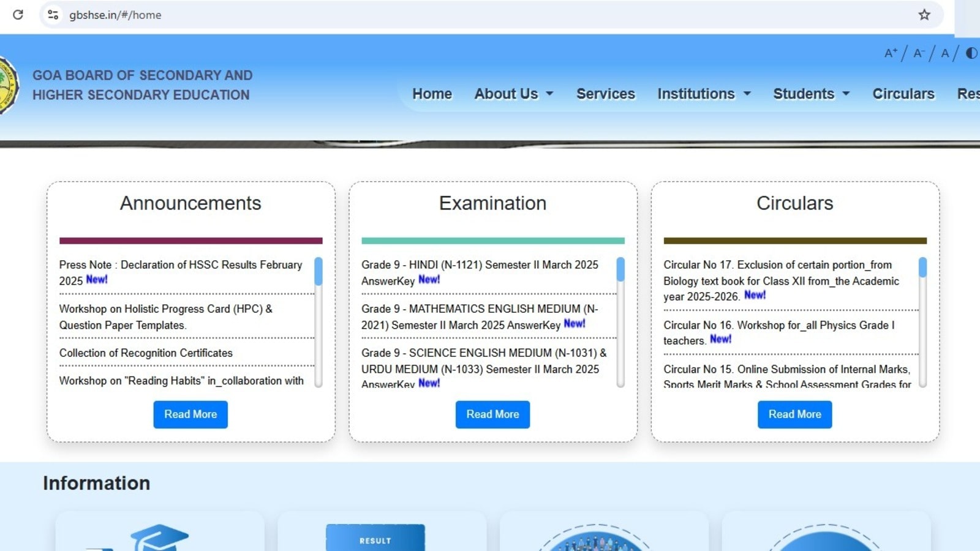The width and height of the screenshot is (980, 551).
Task: Click Read More under Examination
Action: [492, 414]
